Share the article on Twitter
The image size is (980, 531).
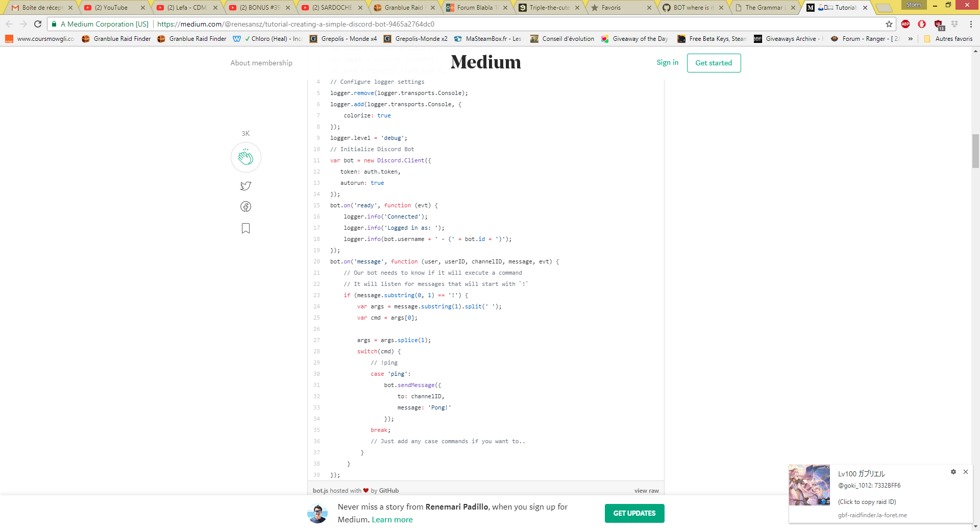pyautogui.click(x=246, y=186)
